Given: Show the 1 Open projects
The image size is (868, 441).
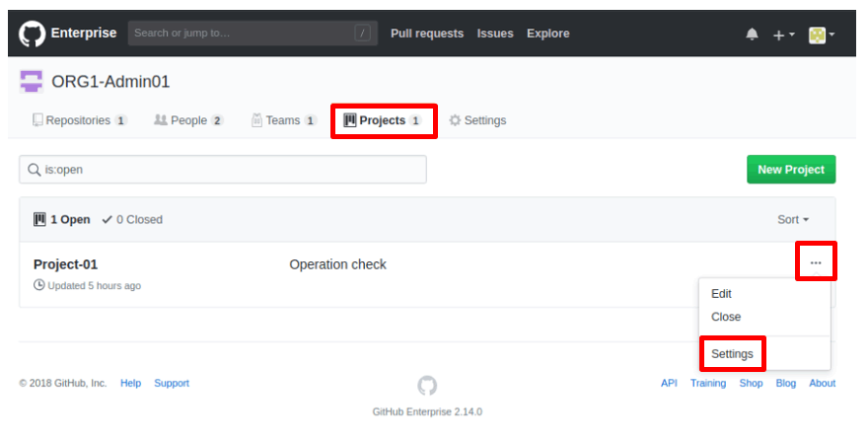Looking at the screenshot, I should click(x=62, y=219).
